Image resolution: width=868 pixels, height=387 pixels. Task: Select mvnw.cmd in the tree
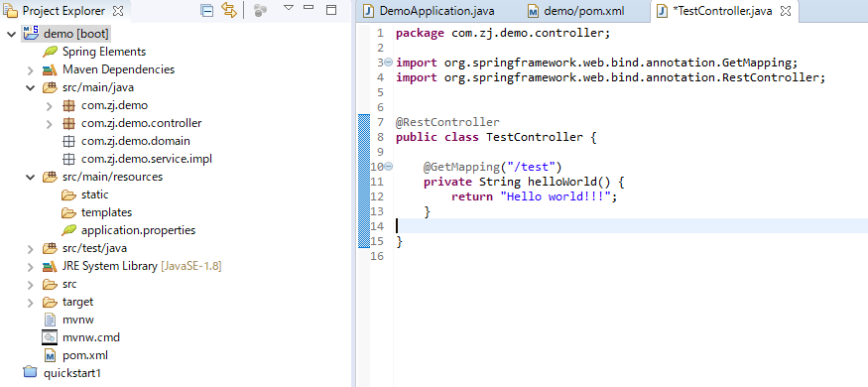(x=91, y=337)
